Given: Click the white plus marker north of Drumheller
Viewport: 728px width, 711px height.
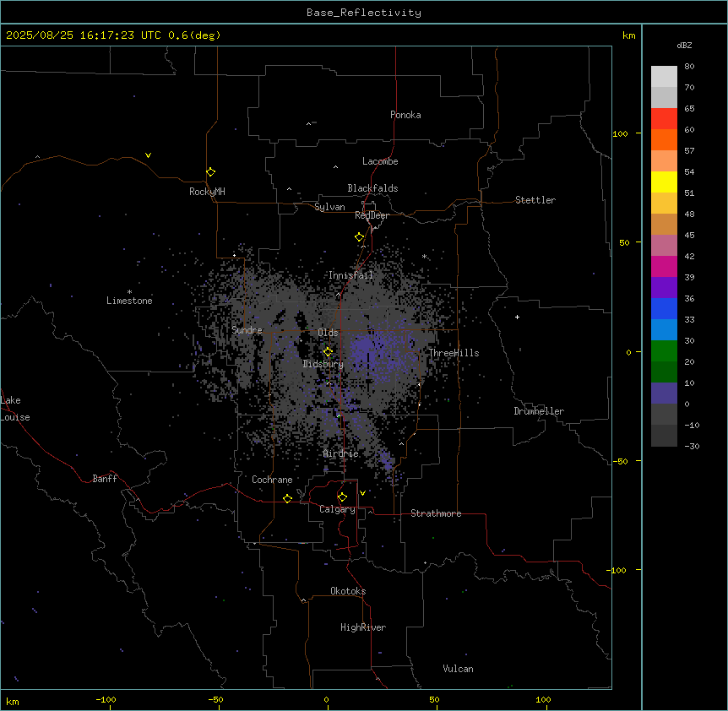Looking at the screenshot, I should point(517,317).
